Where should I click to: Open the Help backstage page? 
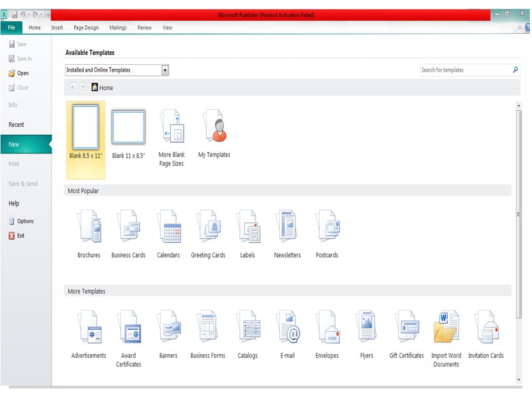coord(14,203)
